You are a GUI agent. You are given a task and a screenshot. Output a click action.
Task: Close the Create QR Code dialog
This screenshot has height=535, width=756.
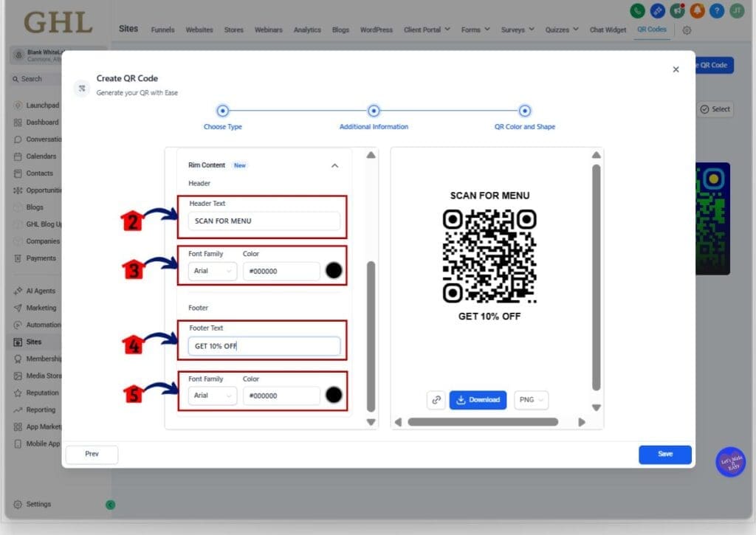676,69
